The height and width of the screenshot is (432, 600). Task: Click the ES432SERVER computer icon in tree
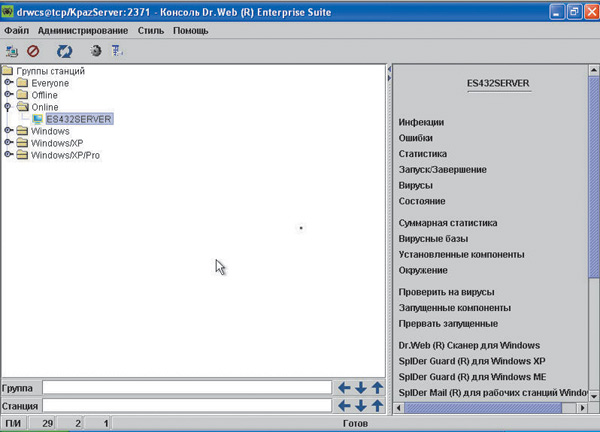(38, 119)
